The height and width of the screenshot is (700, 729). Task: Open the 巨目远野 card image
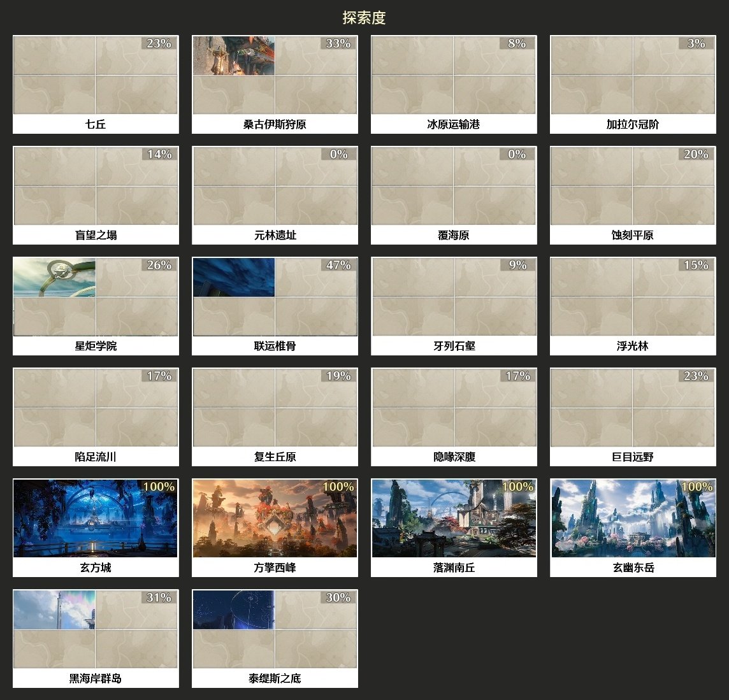pyautogui.click(x=633, y=408)
